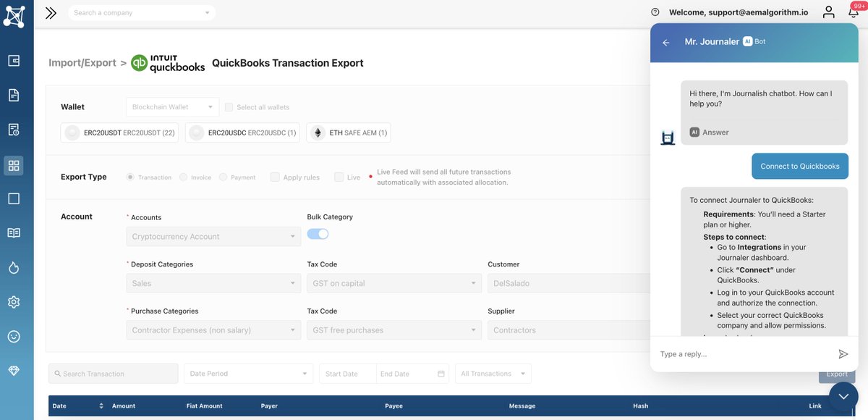The image size is (868, 420).
Task: Click the Connect to Quickbooks chat message
Action: click(799, 166)
